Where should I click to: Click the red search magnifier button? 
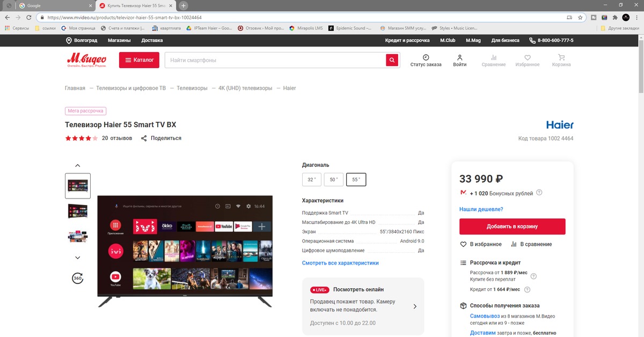(392, 60)
